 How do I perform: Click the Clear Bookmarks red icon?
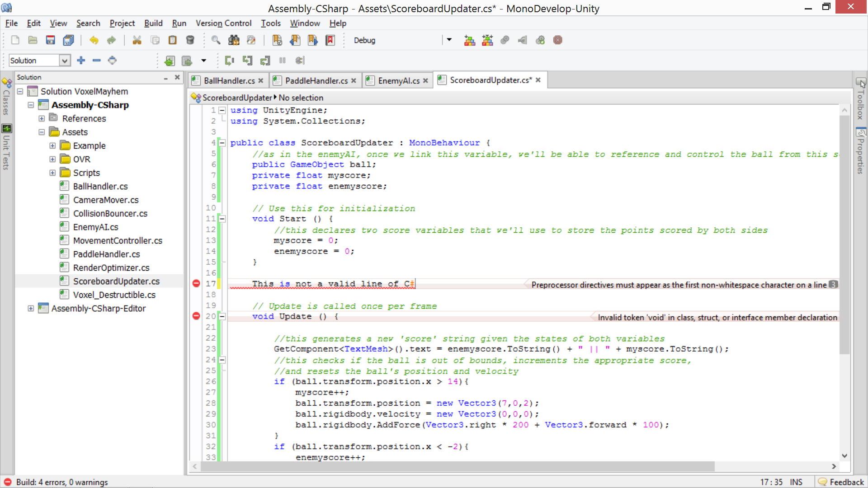pyautogui.click(x=330, y=40)
